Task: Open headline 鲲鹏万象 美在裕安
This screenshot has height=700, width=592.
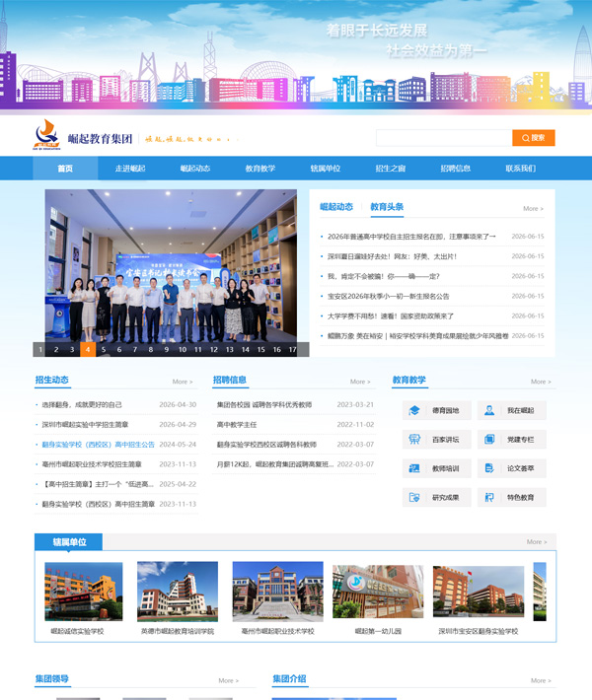Action: 417,336
